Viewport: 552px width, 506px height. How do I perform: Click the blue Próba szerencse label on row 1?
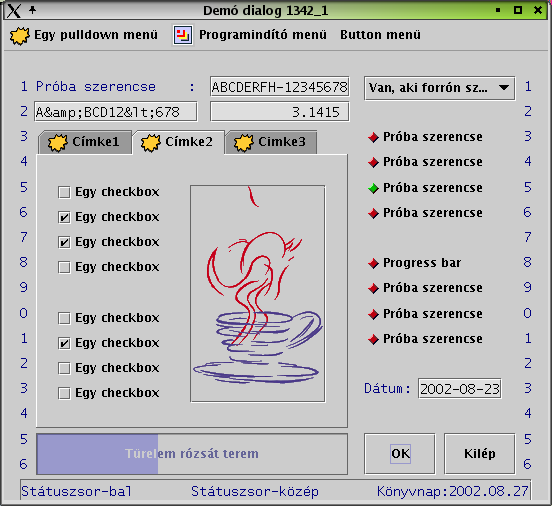click(96, 87)
